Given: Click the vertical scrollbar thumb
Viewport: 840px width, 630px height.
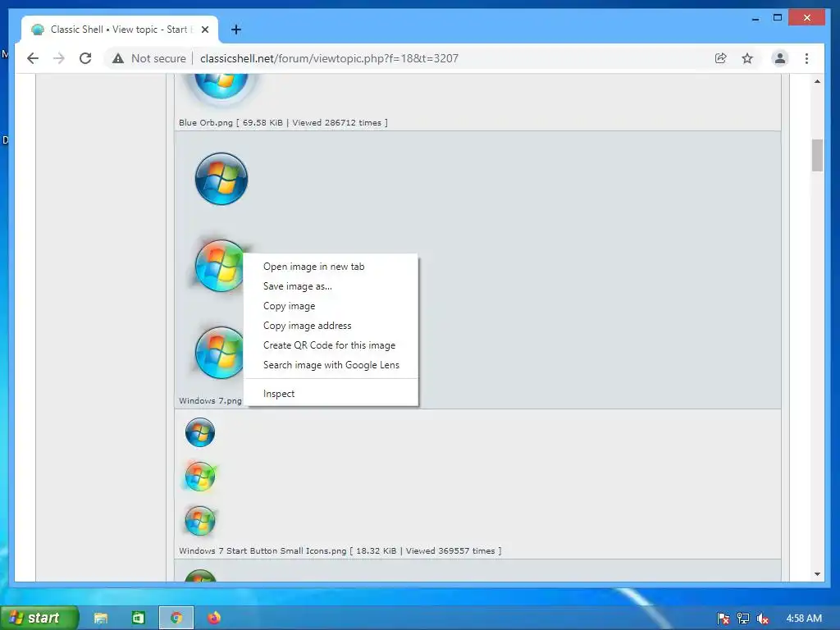Looking at the screenshot, I should coord(817,155).
